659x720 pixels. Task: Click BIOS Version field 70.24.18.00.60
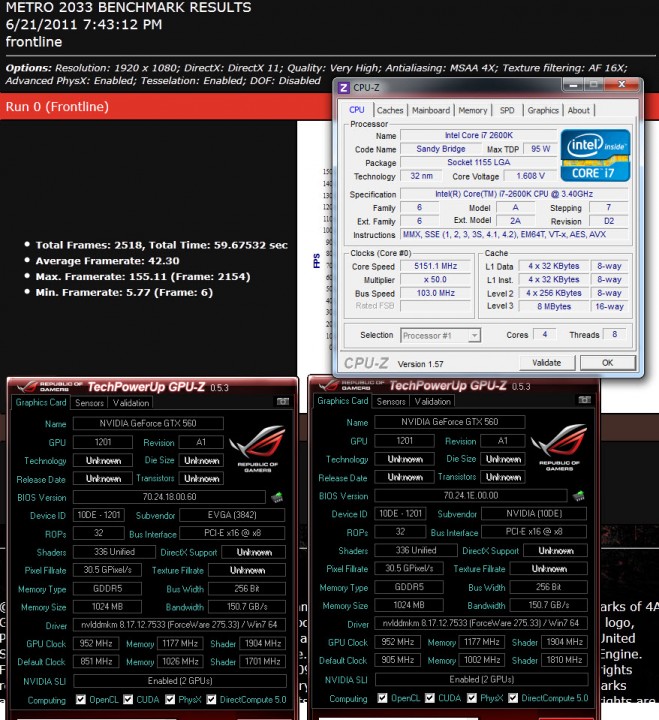[x=169, y=497]
